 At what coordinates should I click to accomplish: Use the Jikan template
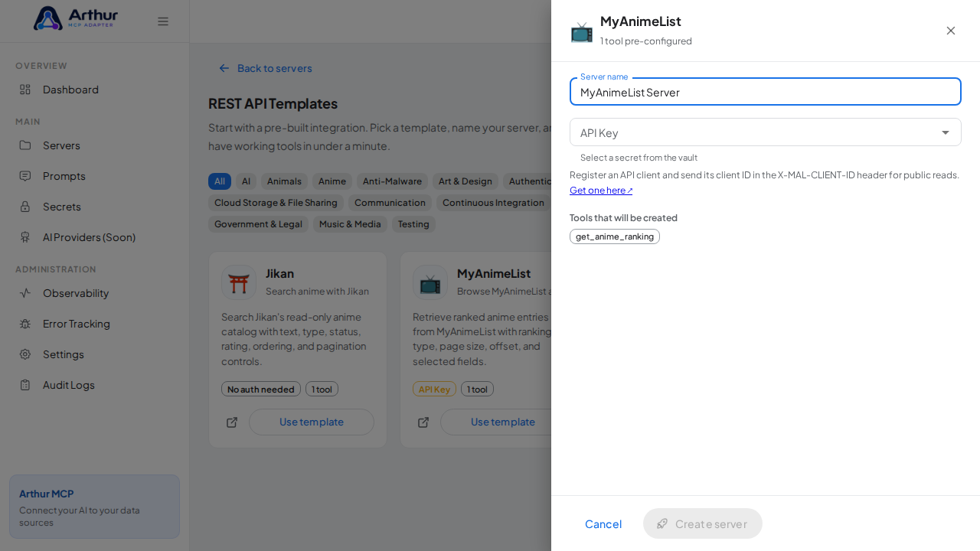point(312,422)
